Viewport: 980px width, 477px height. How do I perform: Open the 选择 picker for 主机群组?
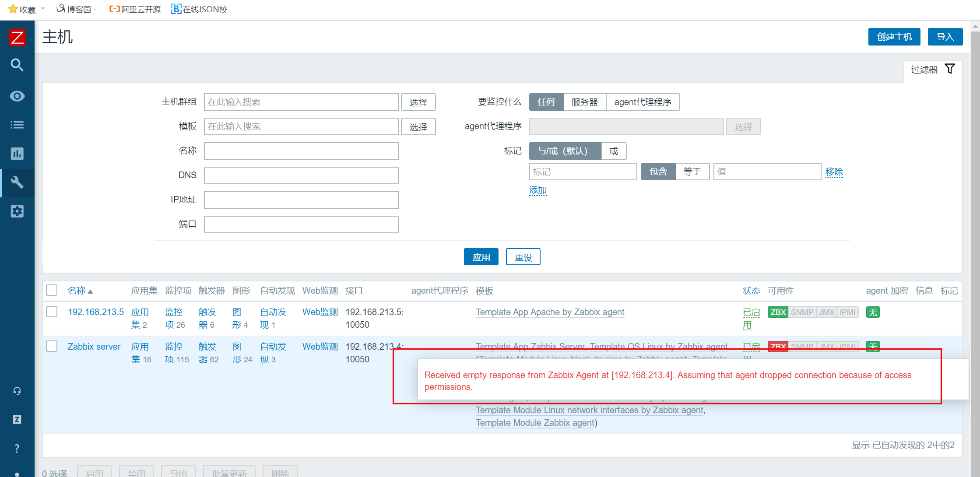click(418, 102)
